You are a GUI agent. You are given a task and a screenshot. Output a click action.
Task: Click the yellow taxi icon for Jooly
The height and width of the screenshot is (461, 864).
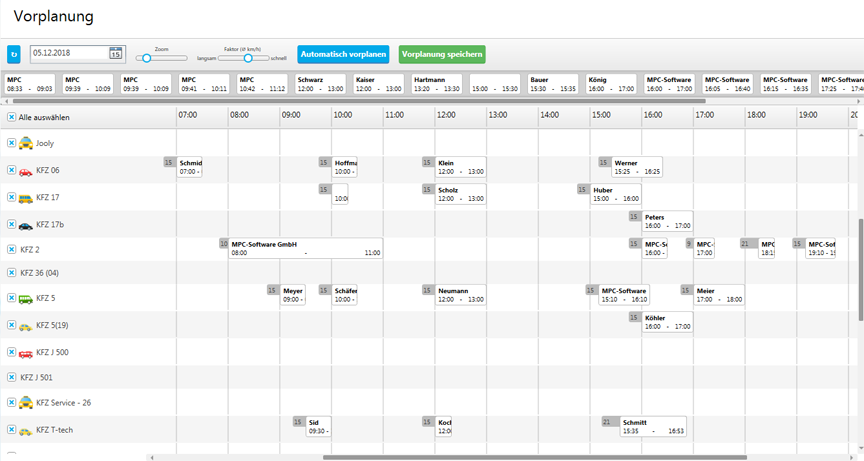click(x=26, y=143)
